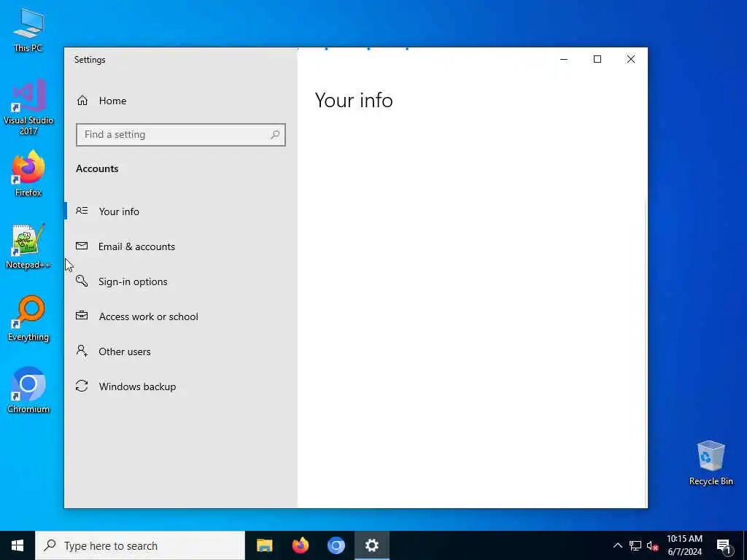Image resolution: width=747 pixels, height=560 pixels.
Task: Open the Windows Start menu
Action: (x=18, y=545)
